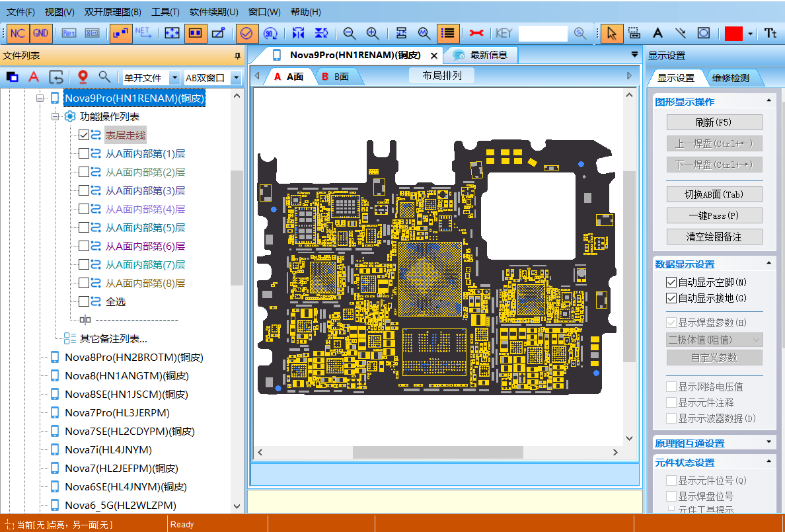Uncheck 表层走线 checkbox
This screenshot has height=532, width=785.
click(85, 134)
